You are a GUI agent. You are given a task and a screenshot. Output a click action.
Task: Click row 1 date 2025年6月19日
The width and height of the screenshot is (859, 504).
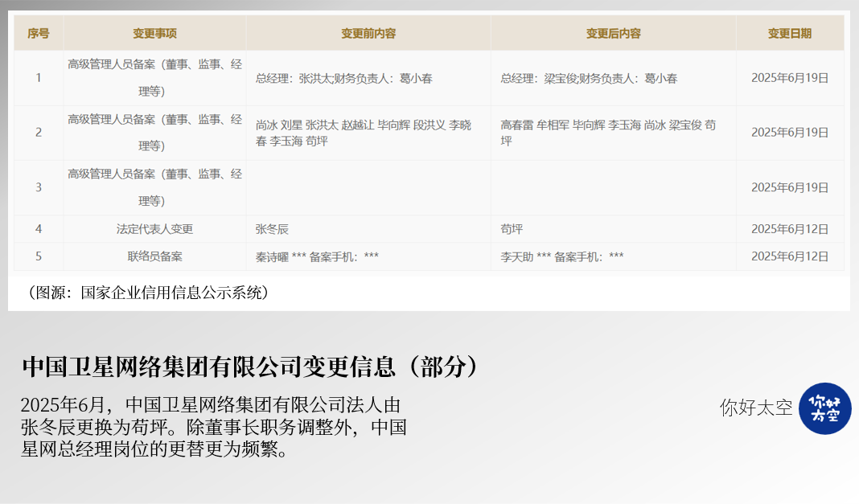point(790,78)
